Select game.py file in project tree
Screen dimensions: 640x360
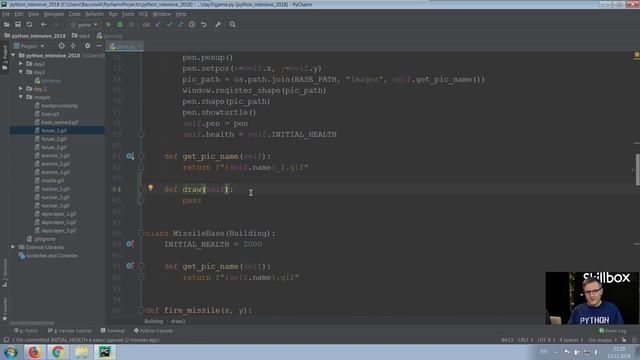(x=51, y=80)
